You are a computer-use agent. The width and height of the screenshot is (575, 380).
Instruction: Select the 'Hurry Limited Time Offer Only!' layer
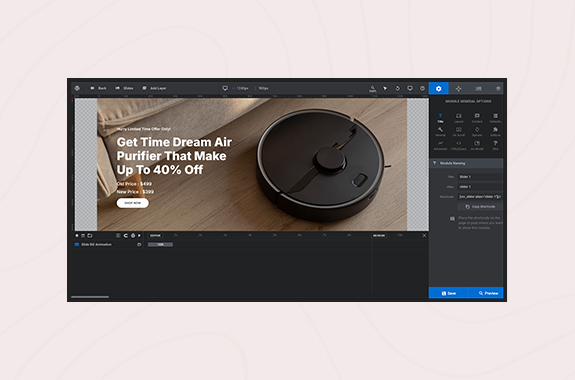[x=144, y=129]
